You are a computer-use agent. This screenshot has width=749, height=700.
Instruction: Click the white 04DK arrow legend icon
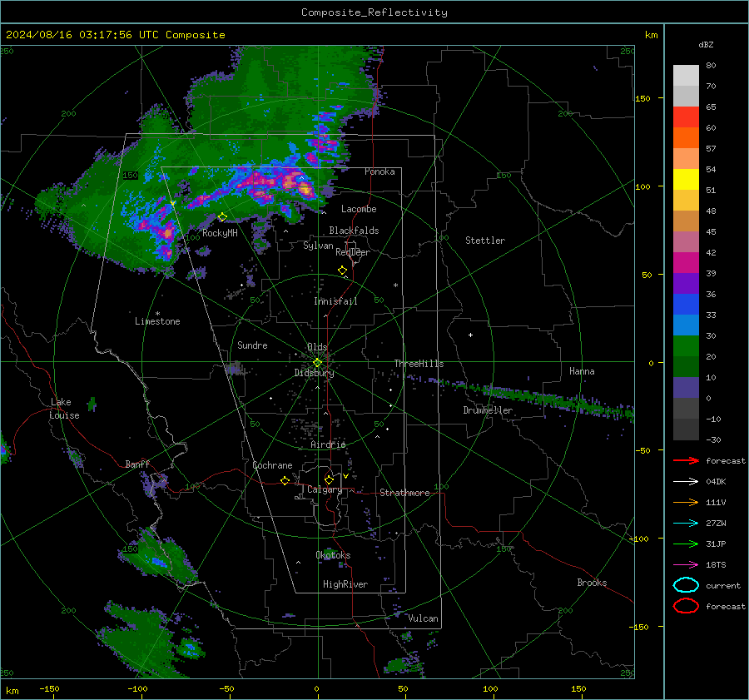click(686, 481)
